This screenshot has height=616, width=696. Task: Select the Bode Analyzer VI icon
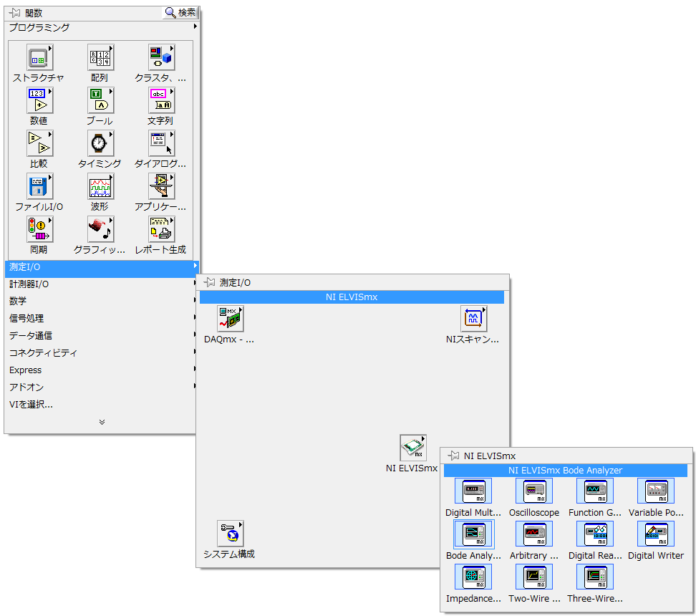click(473, 534)
